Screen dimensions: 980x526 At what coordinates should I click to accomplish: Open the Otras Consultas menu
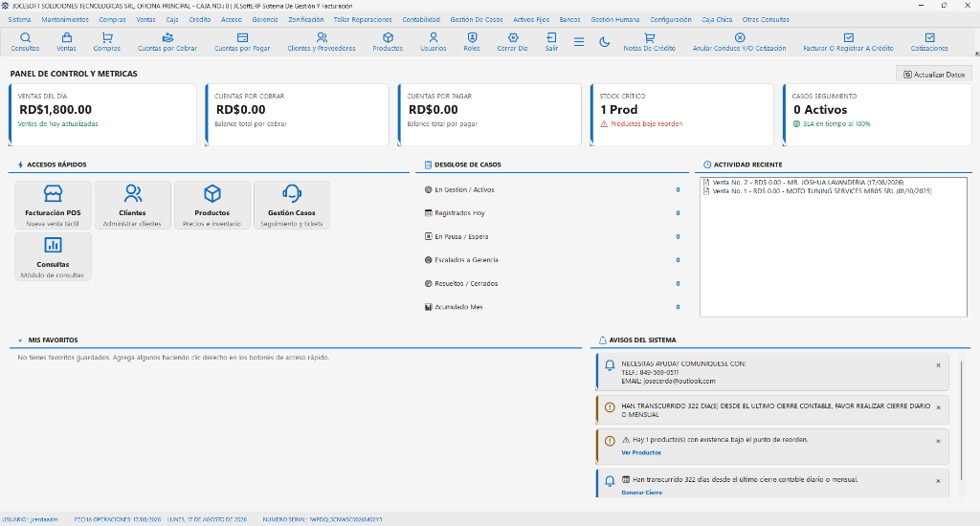766,19
